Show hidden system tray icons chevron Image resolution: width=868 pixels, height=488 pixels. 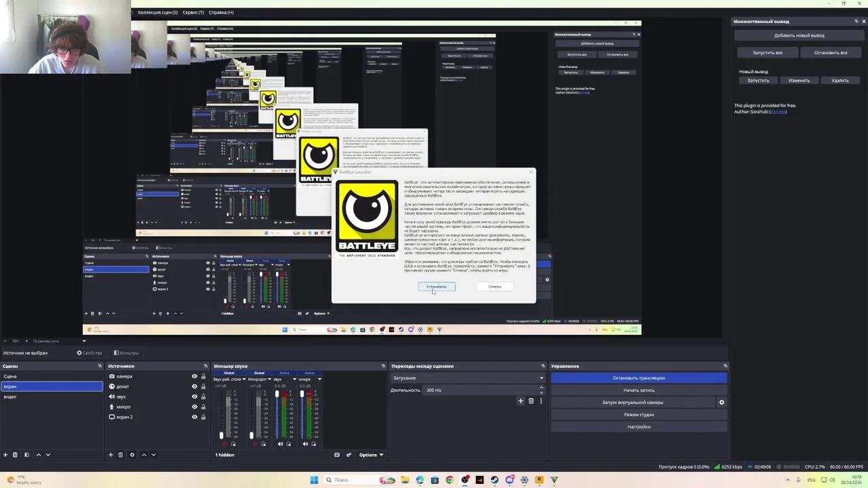[787, 480]
